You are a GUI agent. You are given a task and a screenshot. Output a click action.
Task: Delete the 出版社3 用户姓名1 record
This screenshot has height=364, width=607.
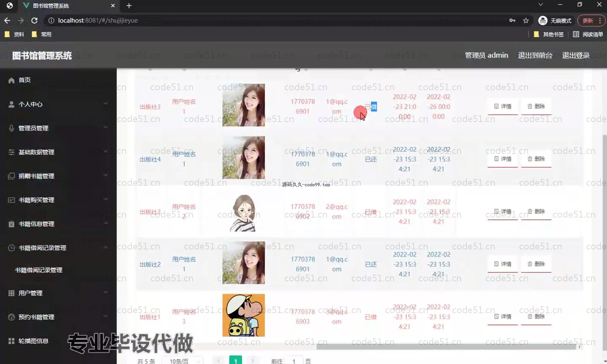click(536, 106)
